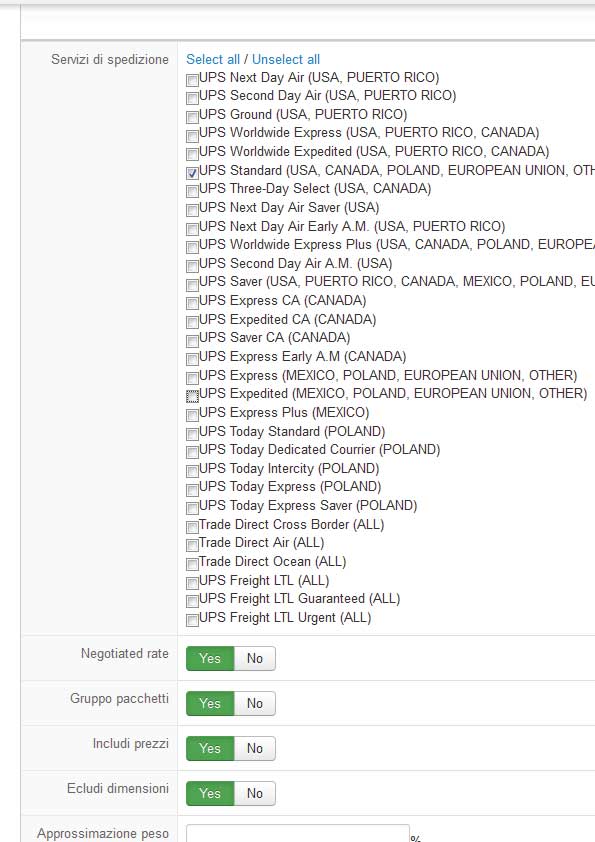Enable UPS Freight LTL (ALL) checkbox
Viewport: 595px width, 842px height.
192,583
